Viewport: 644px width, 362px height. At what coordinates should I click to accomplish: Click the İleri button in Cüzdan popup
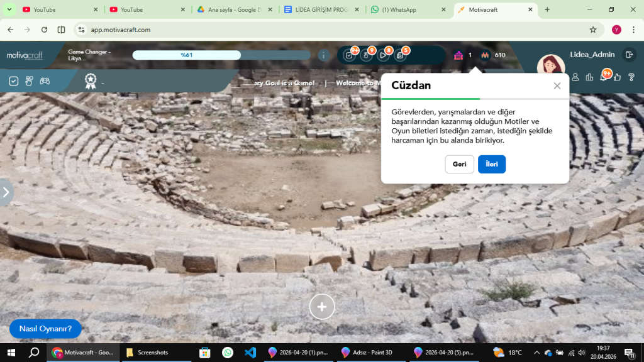[492, 164]
